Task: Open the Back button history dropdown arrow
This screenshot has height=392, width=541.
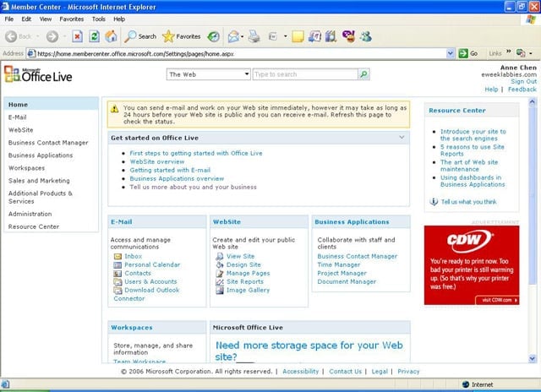Action: click(x=37, y=36)
